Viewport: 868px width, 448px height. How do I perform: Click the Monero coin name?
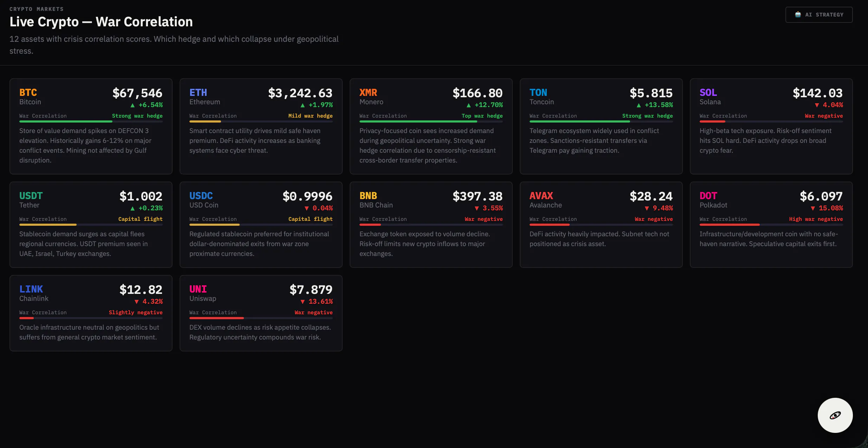(371, 102)
